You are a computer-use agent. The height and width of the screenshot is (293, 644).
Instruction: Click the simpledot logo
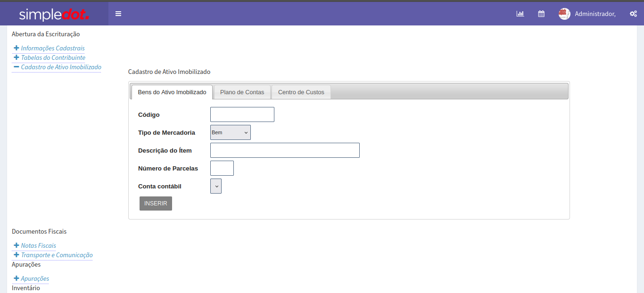click(x=54, y=14)
